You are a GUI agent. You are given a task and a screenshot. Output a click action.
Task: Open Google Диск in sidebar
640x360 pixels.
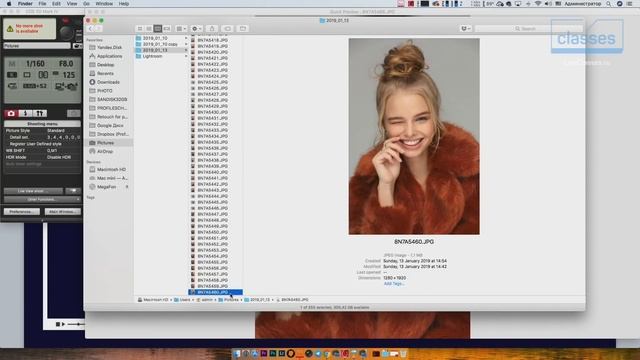(109, 125)
